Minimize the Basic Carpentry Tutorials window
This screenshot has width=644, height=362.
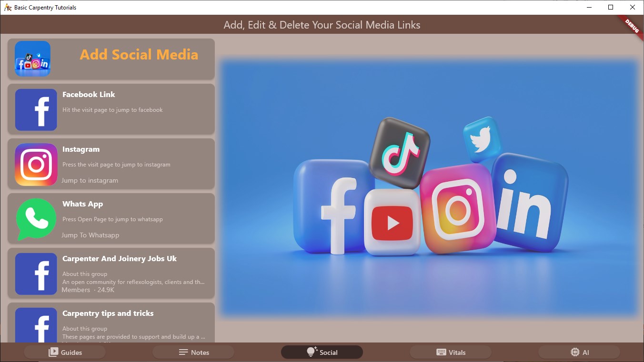589,7
